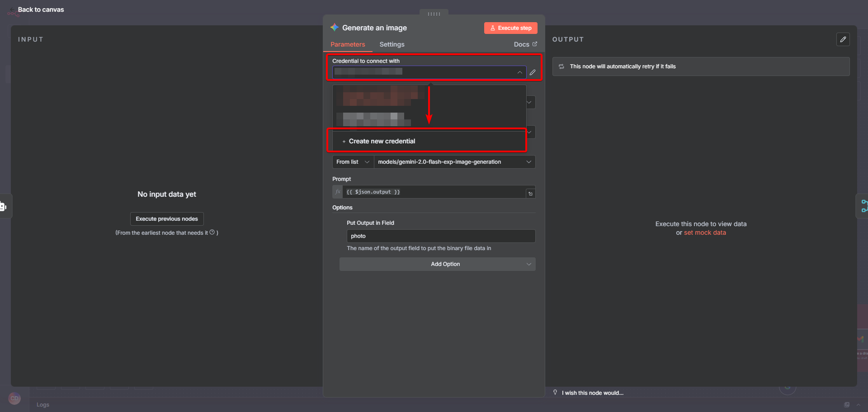Click the previous node icon on left edge

4,206
